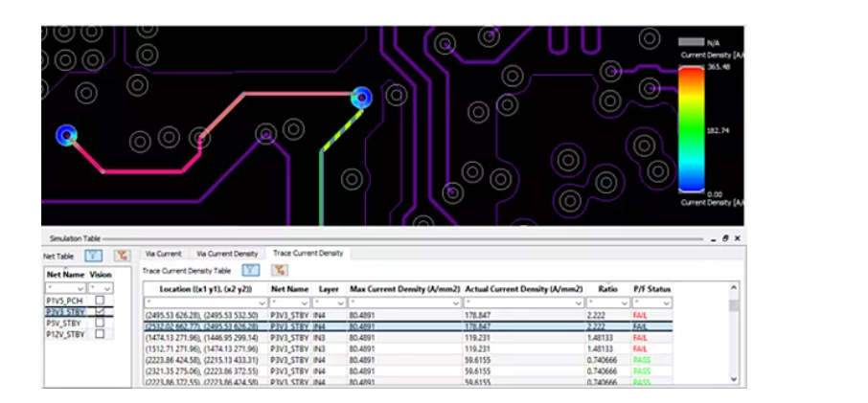Click the current density color scale bar
The image size is (868, 403).
click(x=691, y=129)
